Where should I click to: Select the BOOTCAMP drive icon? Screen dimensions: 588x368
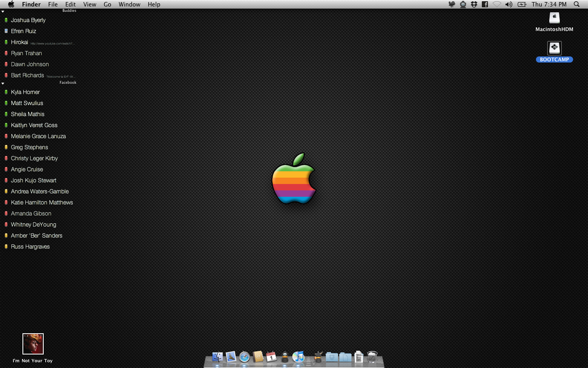click(x=555, y=48)
